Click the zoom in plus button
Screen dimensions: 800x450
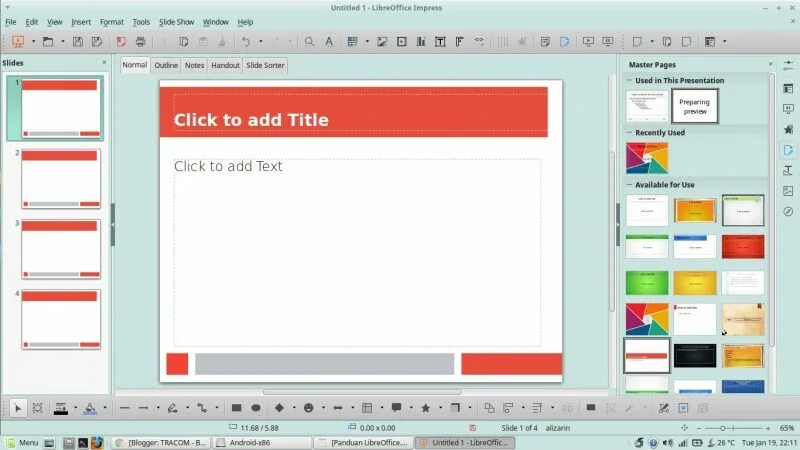point(768,428)
